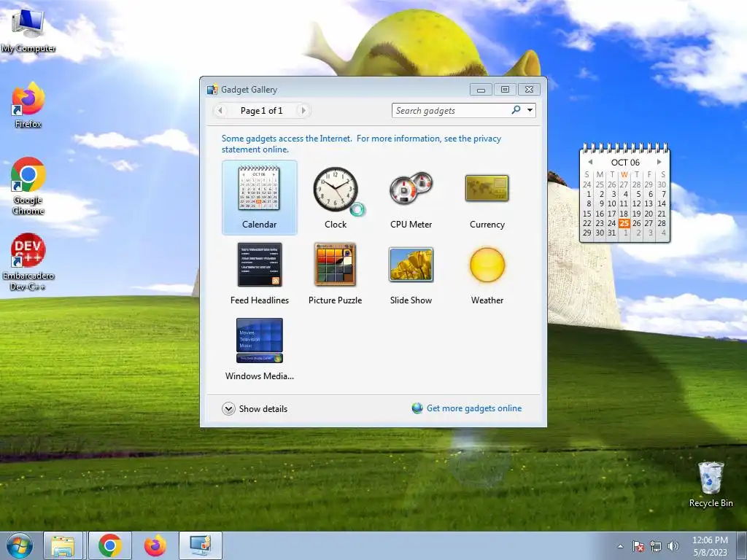Pick the Currency gadget
This screenshot has width=747, height=560.
tap(487, 197)
